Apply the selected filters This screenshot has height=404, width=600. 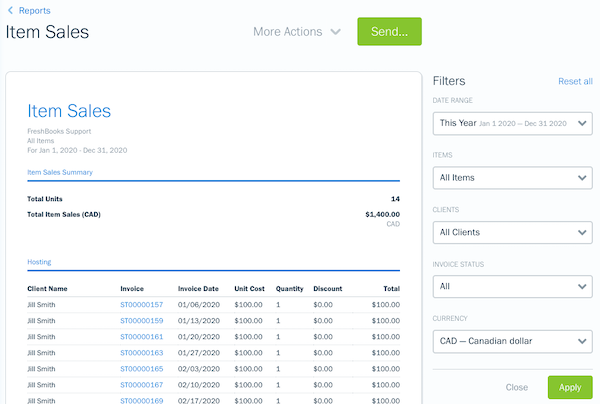570,387
